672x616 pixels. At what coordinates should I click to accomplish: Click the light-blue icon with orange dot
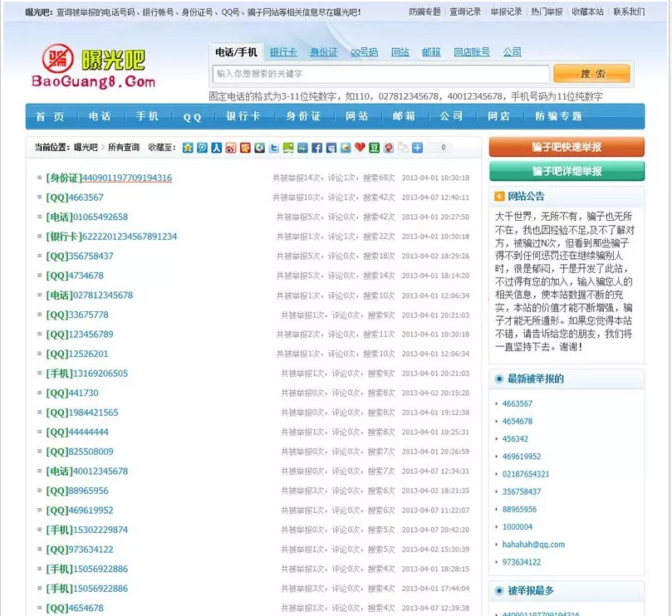coord(346,148)
